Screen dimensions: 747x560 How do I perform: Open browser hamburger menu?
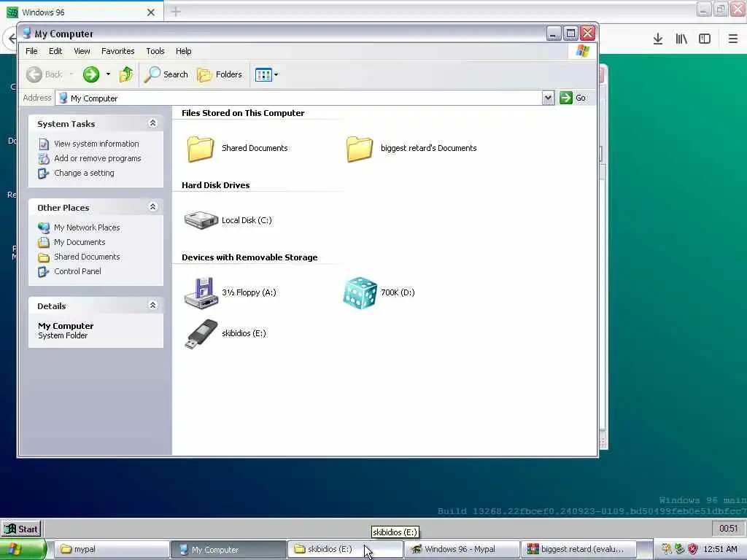pyautogui.click(x=733, y=39)
